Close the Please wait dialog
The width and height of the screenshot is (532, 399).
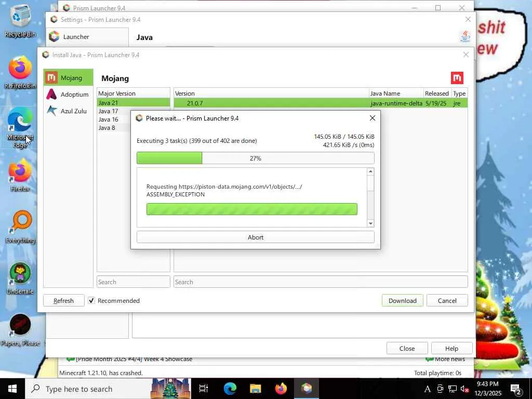click(x=372, y=118)
